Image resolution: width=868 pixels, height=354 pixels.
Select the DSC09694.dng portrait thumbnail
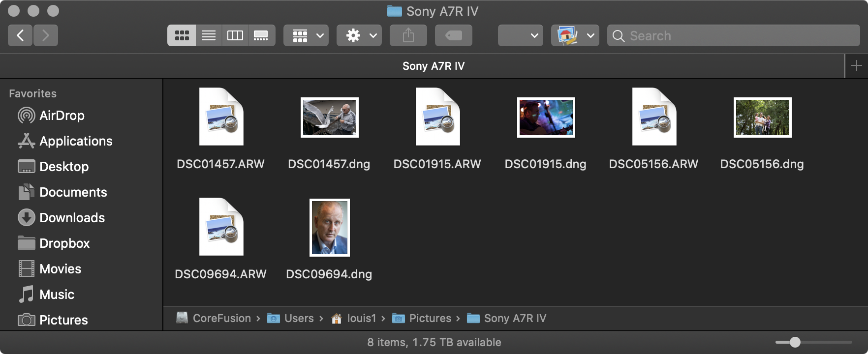coord(330,228)
